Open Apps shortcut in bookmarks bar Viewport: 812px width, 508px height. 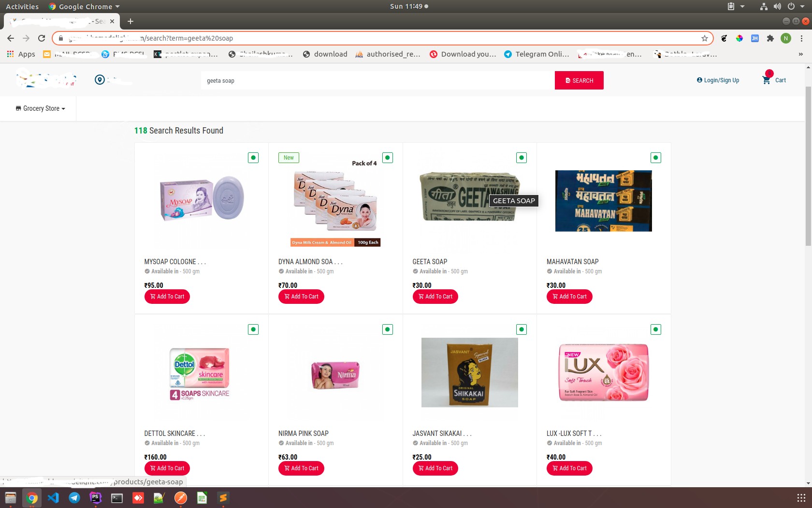(21, 54)
